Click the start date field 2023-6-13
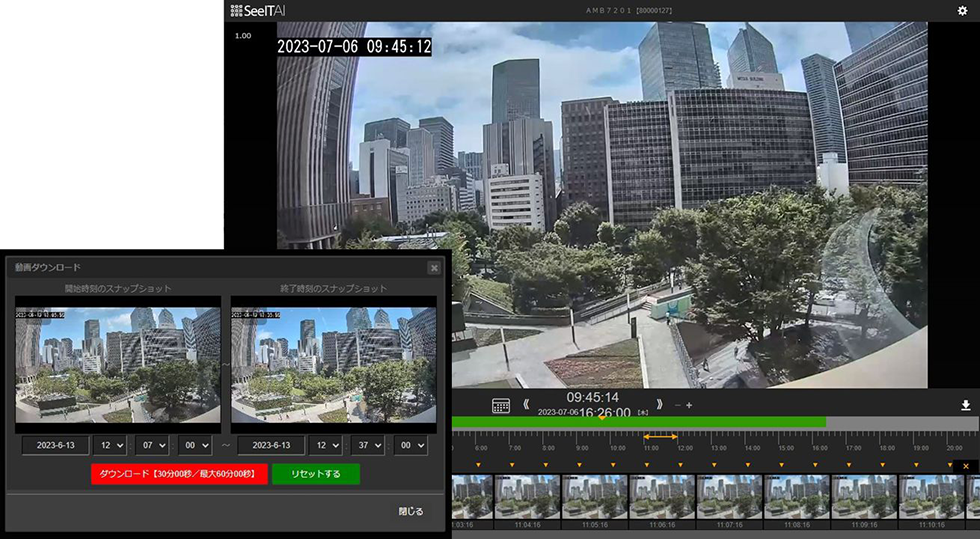 click(56, 445)
